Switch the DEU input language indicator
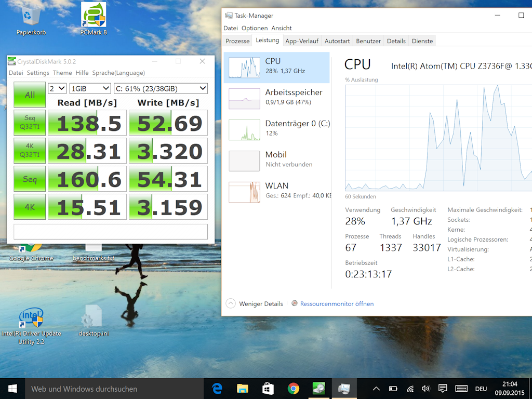 (481, 389)
